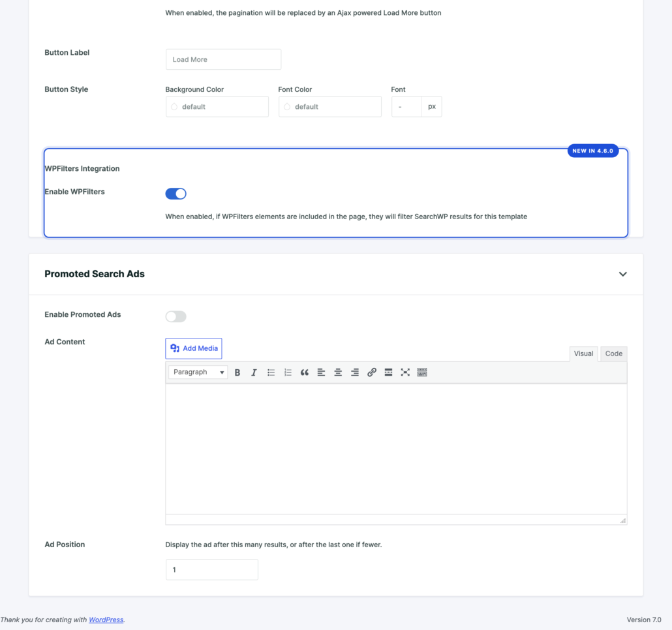Viewport: 672px width, 630px height.
Task: Pick the Background Color swatch
Action: [x=174, y=107]
